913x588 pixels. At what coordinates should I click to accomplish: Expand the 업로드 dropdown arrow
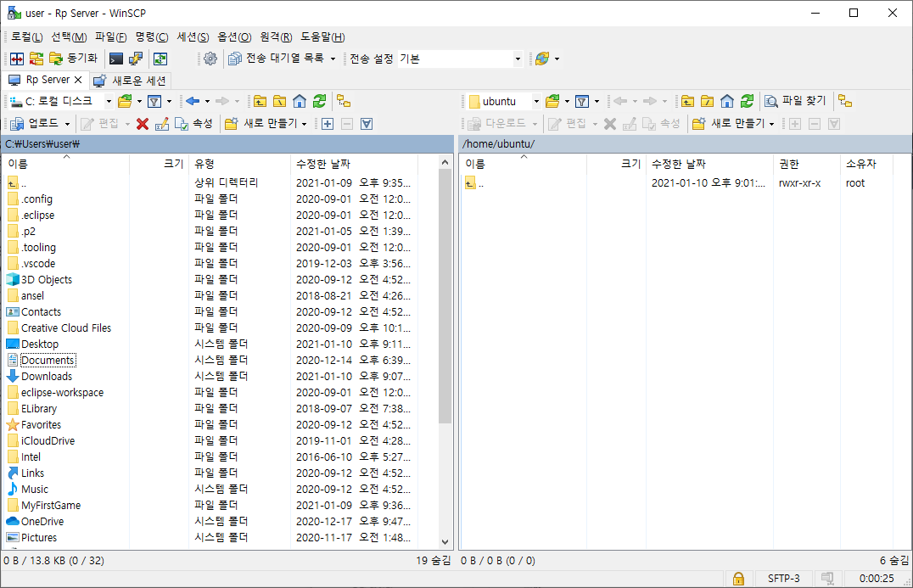[67, 123]
